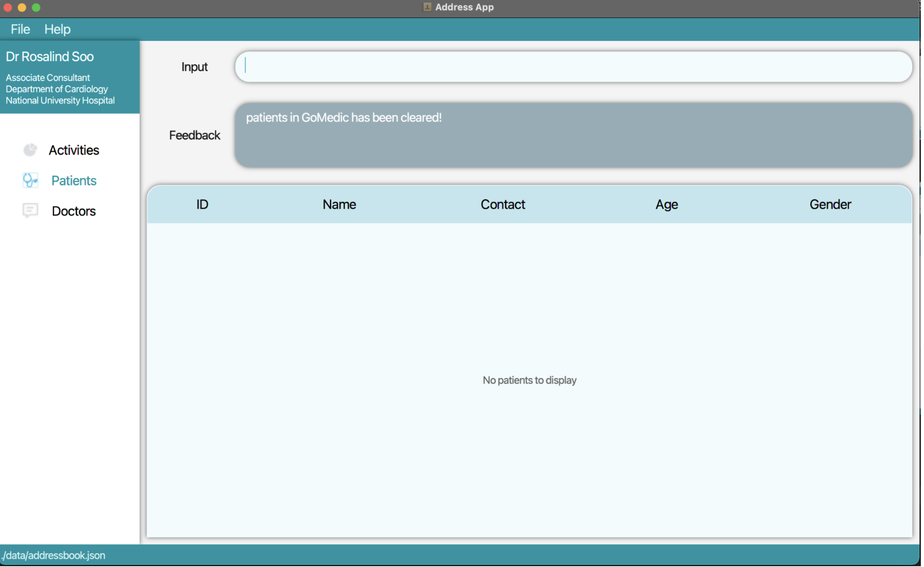Click the addressbook.json status bar path
This screenshot has height=567, width=924.
(x=53, y=555)
